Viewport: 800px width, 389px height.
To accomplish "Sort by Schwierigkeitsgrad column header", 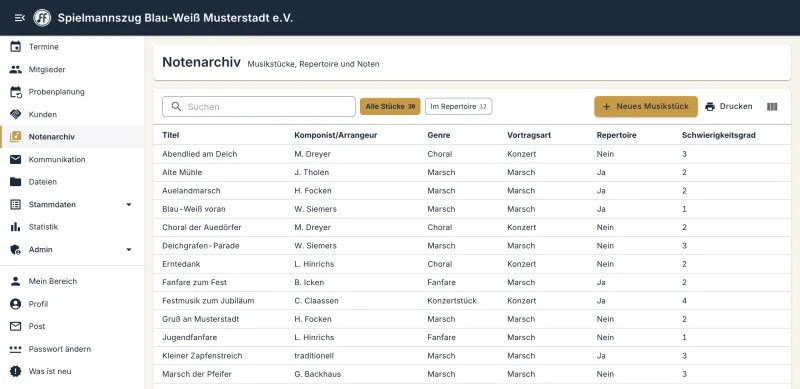I will pyautogui.click(x=718, y=135).
